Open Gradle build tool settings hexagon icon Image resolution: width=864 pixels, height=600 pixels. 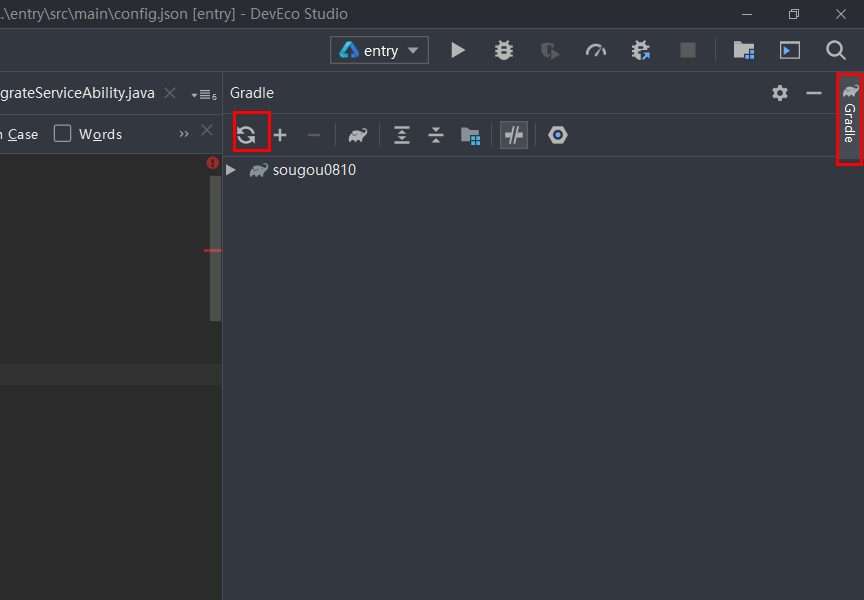click(x=558, y=135)
